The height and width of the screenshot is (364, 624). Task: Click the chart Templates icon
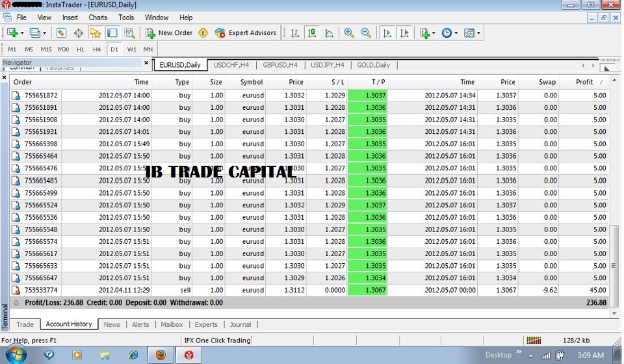tap(469, 33)
